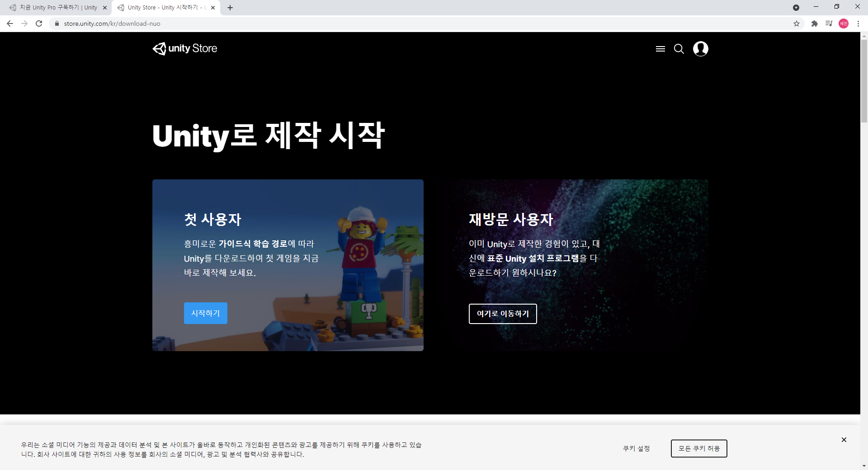
Task: Click the scrollbar up arrow
Action: 864,36
